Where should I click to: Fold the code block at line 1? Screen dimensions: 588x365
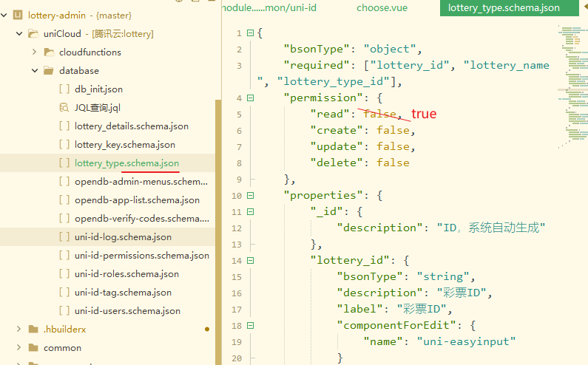pos(251,33)
